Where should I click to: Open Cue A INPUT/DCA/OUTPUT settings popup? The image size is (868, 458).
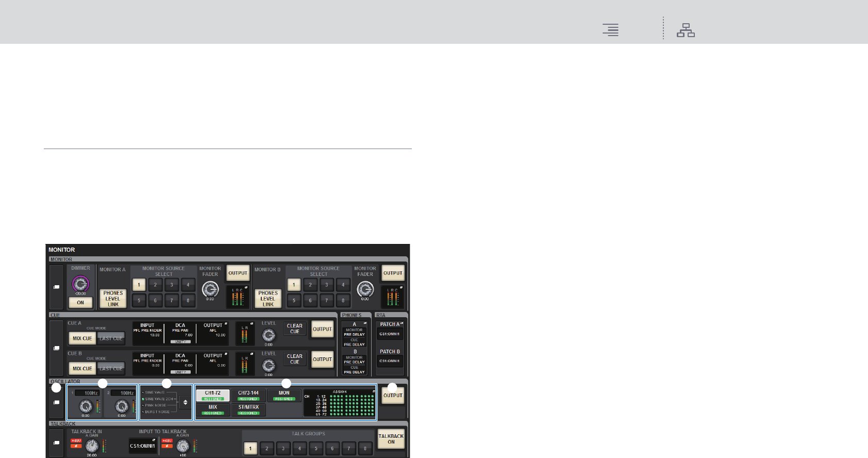[x=180, y=334]
